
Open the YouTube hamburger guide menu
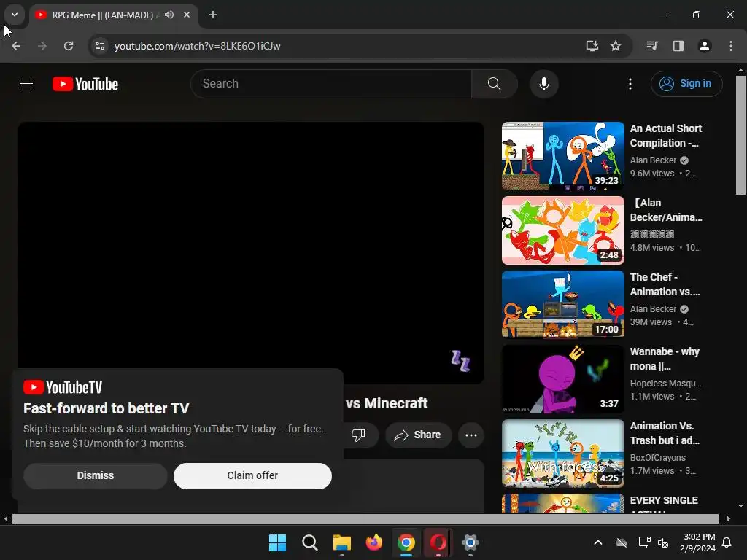point(26,84)
